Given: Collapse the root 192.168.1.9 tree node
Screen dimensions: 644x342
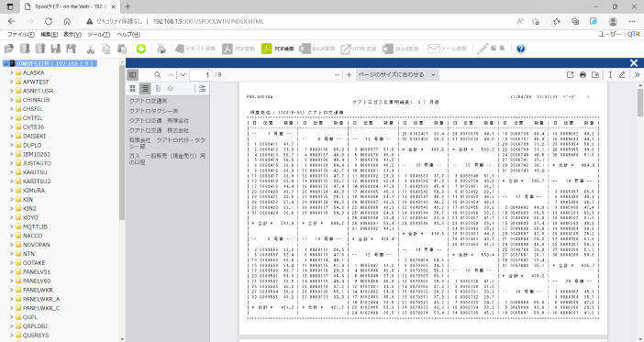Looking at the screenshot, I should (6, 63).
